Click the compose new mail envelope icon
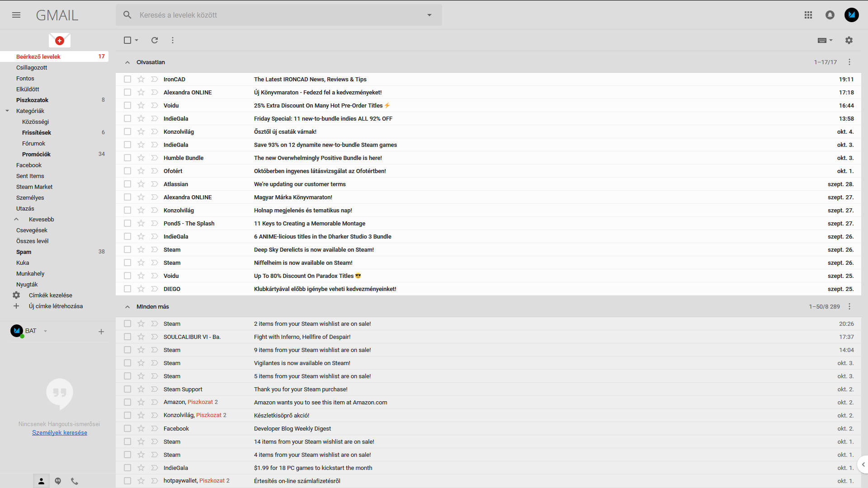 click(x=60, y=40)
